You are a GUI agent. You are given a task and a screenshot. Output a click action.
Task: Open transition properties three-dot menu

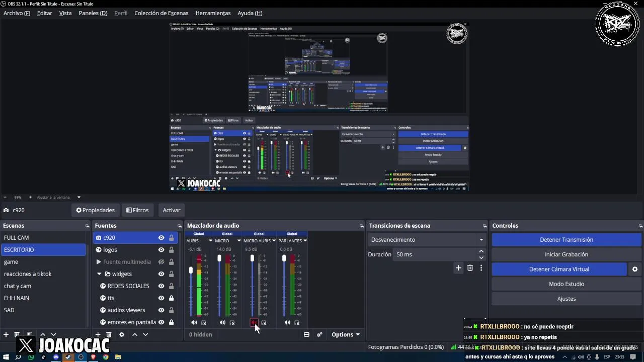[481, 268]
